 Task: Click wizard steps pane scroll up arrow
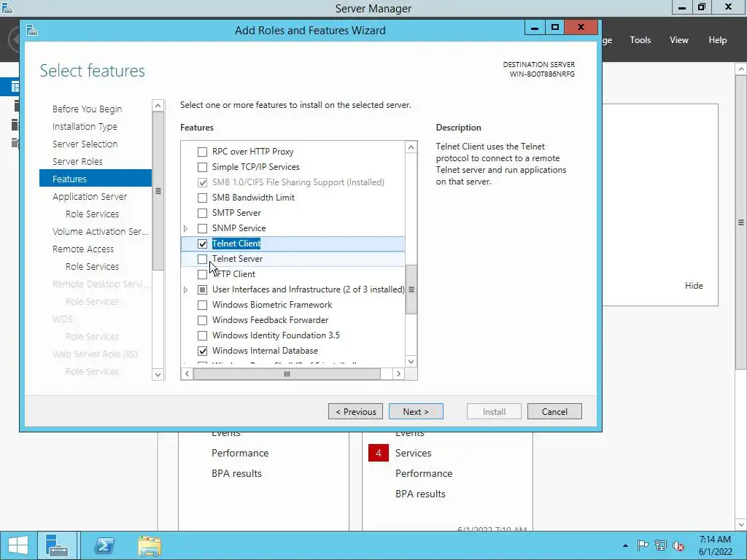pos(158,106)
